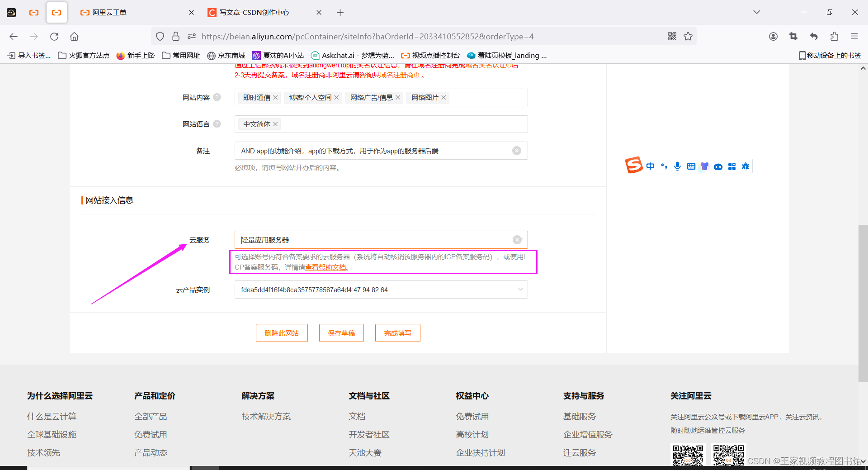Open Sogou AI assistant robot icon
The width and height of the screenshot is (868, 470).
point(718,166)
